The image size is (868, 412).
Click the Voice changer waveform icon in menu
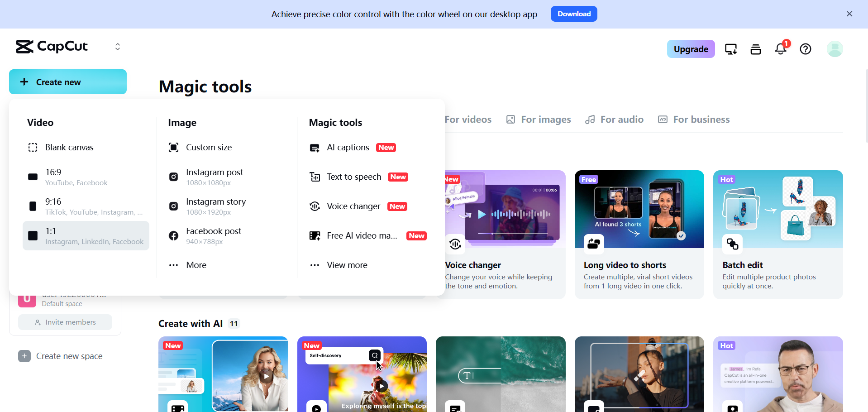(315, 206)
